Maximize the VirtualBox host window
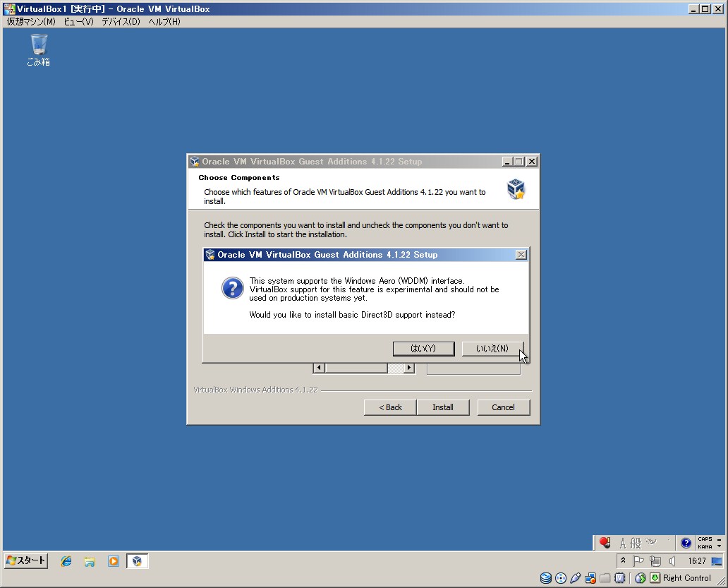 (705, 9)
